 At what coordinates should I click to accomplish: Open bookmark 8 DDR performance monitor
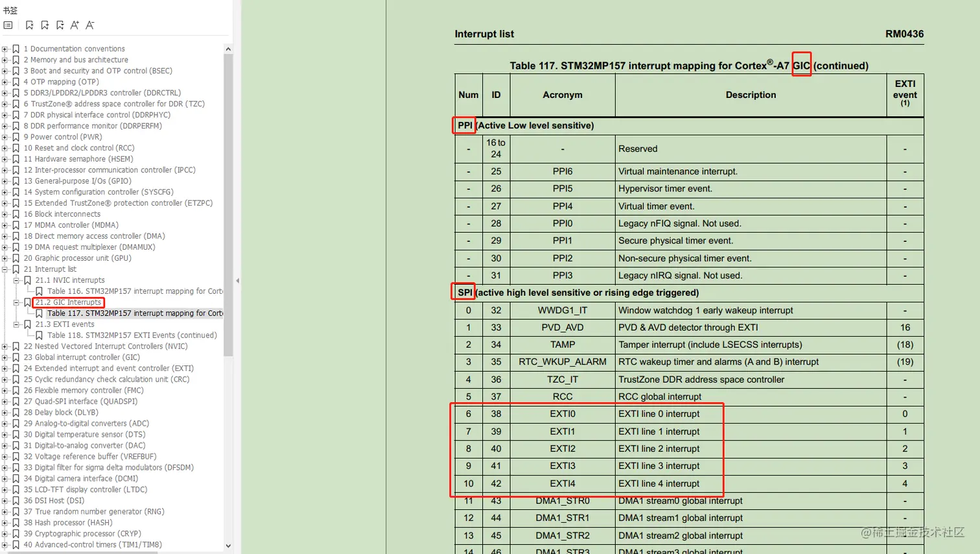point(93,126)
